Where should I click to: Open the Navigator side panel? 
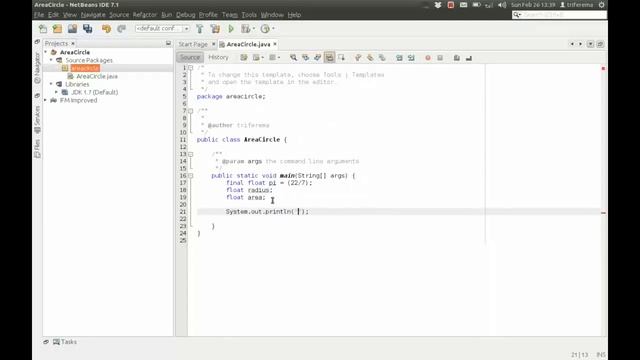point(38,67)
